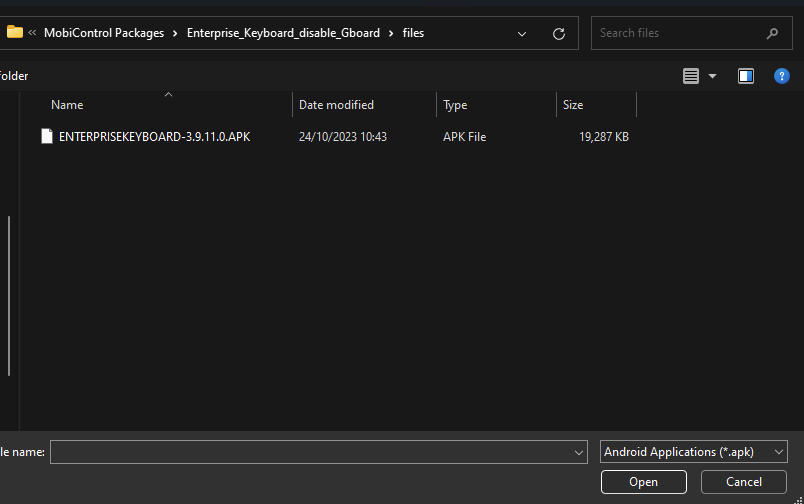The image size is (804, 504).
Task: Navigate to Enterprise_Keyboard_disable_Gboard breadcrumb
Action: (x=283, y=33)
